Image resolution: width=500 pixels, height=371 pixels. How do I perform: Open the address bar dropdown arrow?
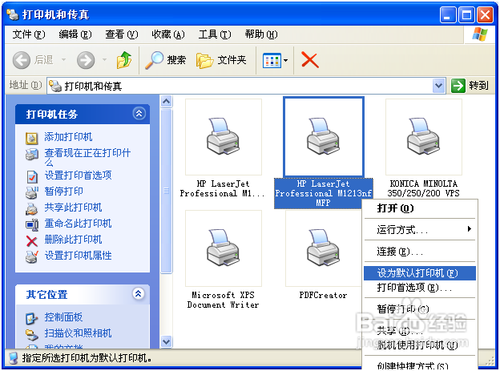pos(439,86)
